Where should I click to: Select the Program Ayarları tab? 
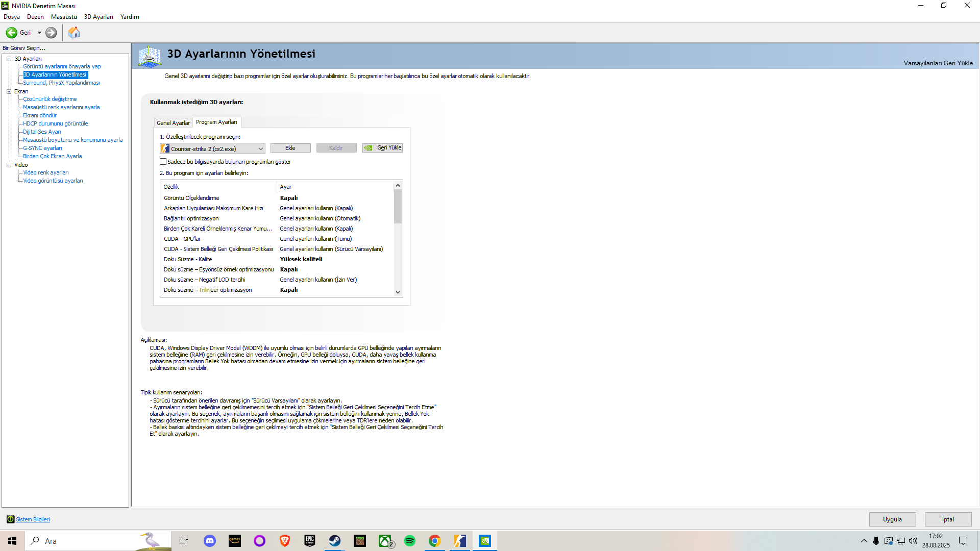pyautogui.click(x=216, y=122)
